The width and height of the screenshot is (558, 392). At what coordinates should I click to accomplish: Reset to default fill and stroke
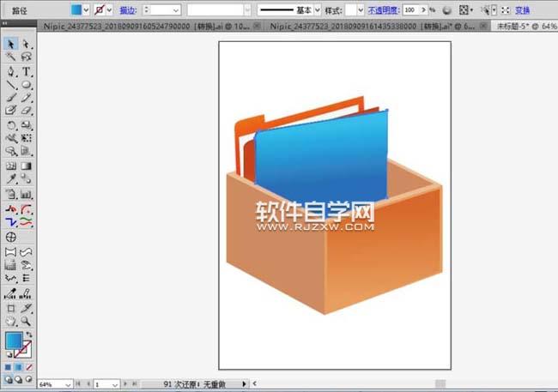[x=9, y=354]
